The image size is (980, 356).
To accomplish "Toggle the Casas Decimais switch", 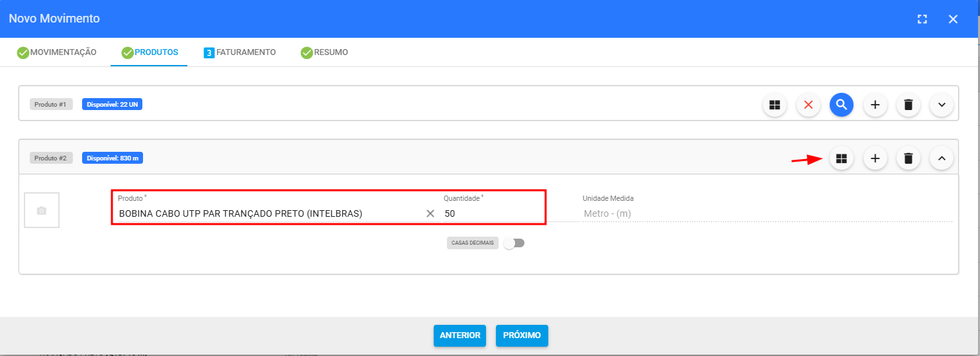I will pyautogui.click(x=514, y=243).
